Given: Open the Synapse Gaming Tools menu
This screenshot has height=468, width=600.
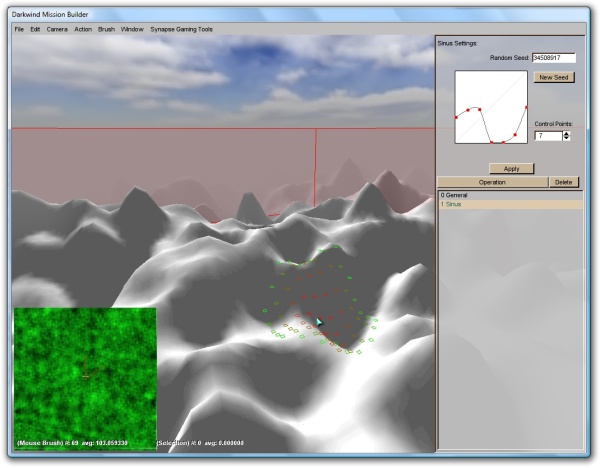Looking at the screenshot, I should tap(181, 29).
